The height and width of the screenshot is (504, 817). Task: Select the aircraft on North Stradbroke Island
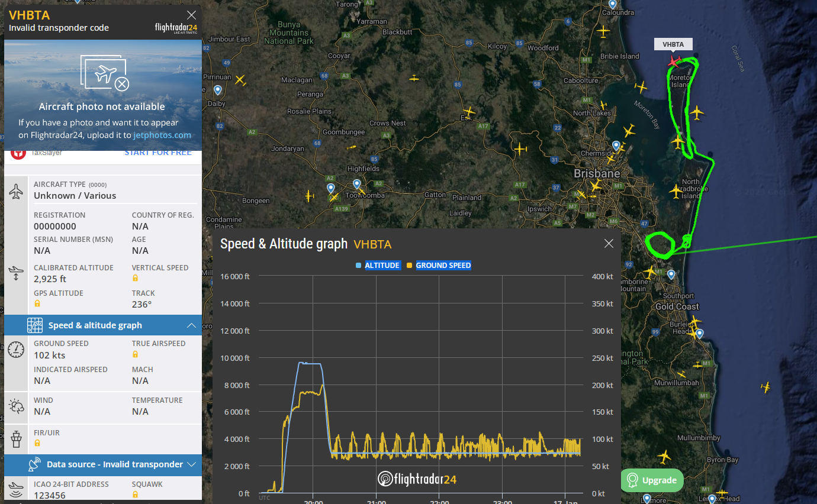pyautogui.click(x=676, y=191)
